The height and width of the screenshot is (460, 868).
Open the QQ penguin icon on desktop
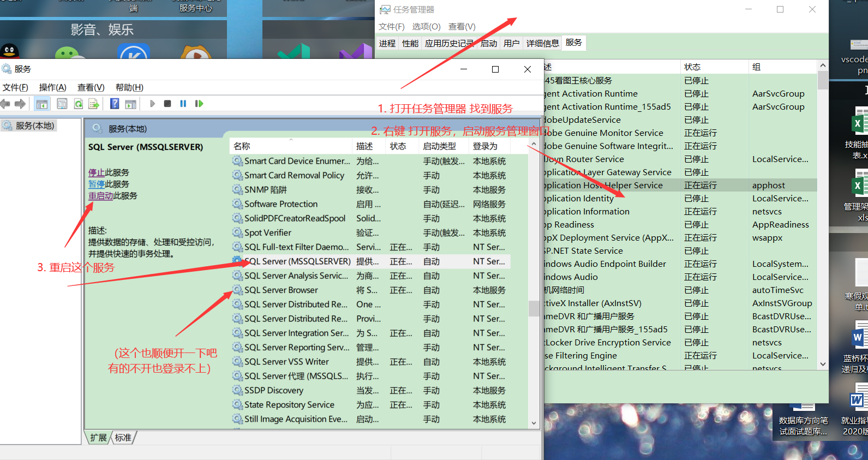coord(9,51)
